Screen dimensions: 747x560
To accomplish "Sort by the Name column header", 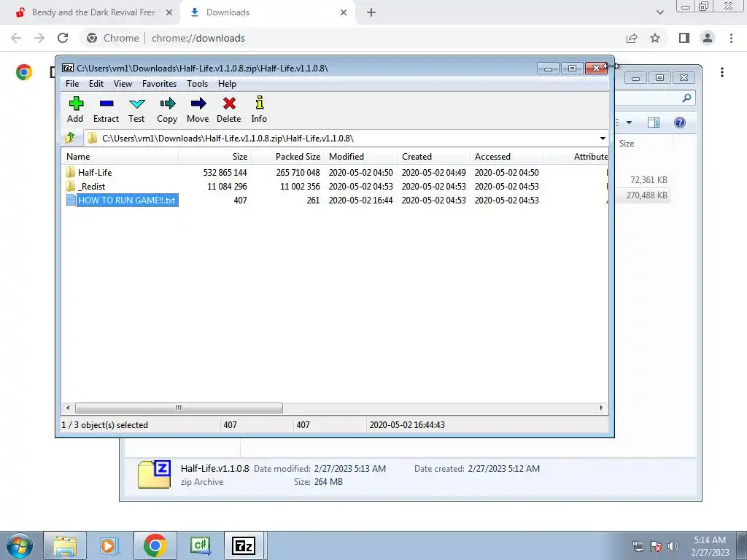I will coord(120,157).
